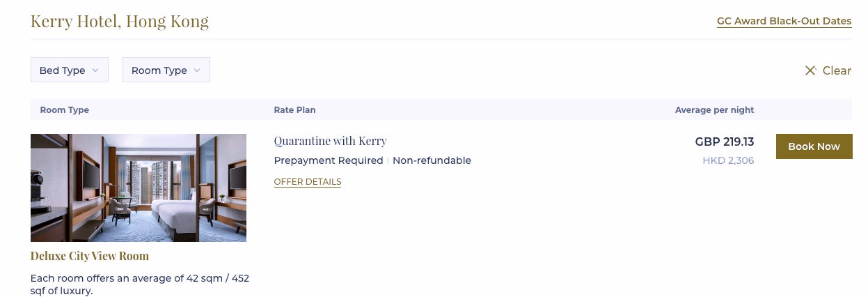Click the Book Now button
The height and width of the screenshot is (297, 868).
[x=814, y=146]
